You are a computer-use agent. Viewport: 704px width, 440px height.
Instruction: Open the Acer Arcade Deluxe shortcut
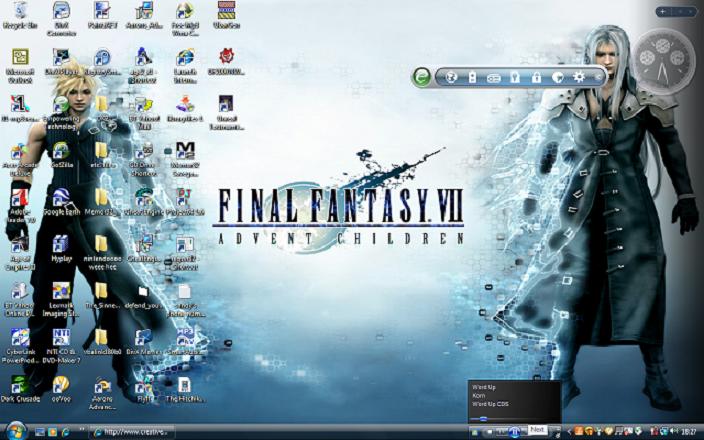click(x=20, y=159)
